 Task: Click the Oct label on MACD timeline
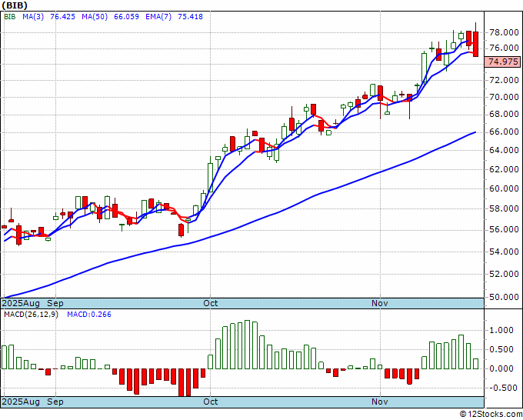[x=211, y=402]
